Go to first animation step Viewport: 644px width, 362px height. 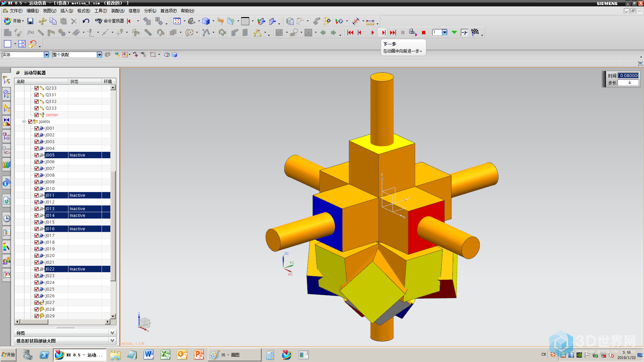[351, 33]
